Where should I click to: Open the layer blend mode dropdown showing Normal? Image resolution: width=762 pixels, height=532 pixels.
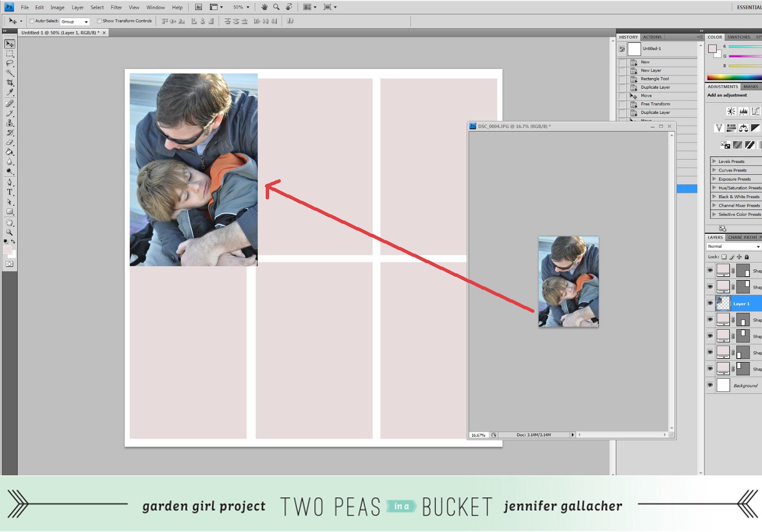(x=733, y=246)
